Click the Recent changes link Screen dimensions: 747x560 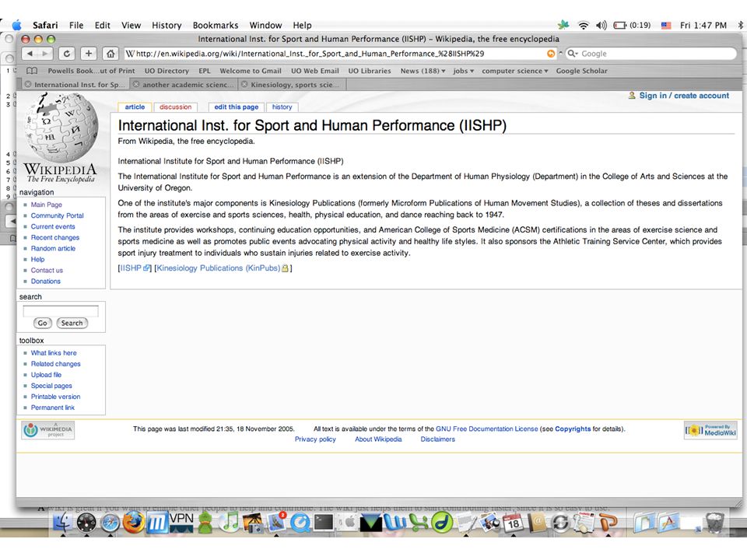(54, 238)
